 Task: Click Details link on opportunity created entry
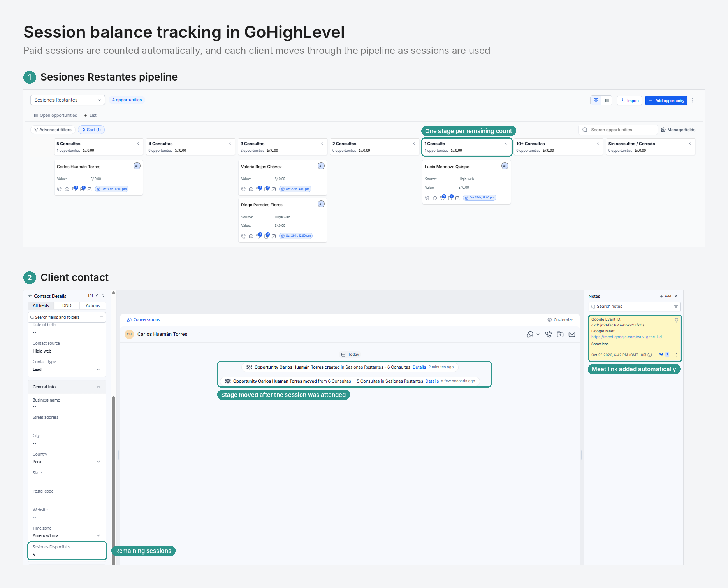(419, 367)
